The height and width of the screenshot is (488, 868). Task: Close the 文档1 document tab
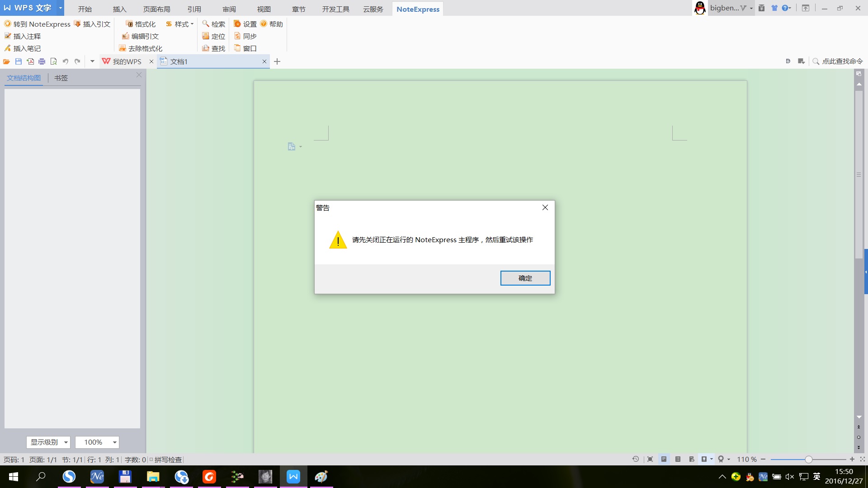click(264, 61)
